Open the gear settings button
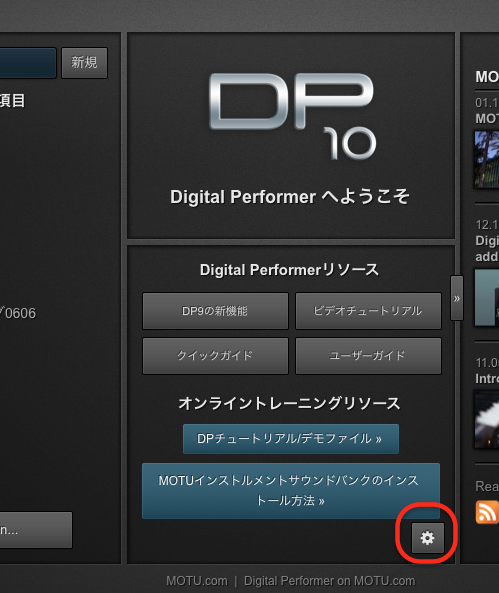Image resolution: width=499 pixels, height=593 pixels. click(427, 538)
